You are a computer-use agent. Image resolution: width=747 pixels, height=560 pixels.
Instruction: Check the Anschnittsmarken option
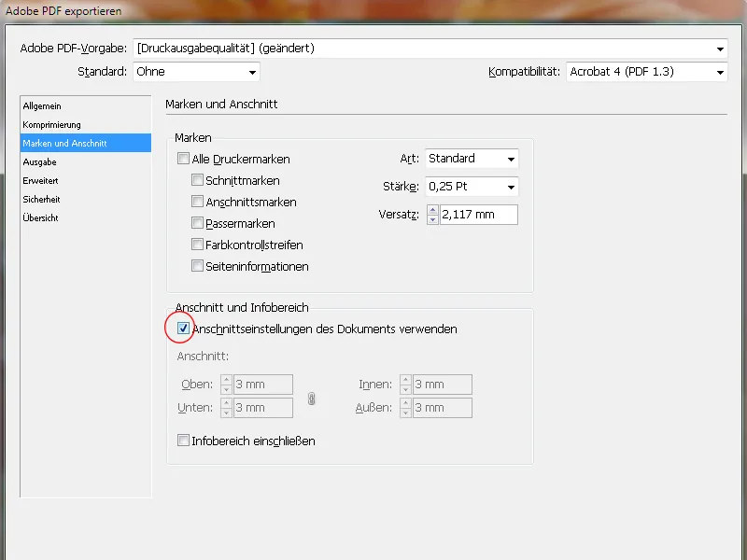[197, 202]
